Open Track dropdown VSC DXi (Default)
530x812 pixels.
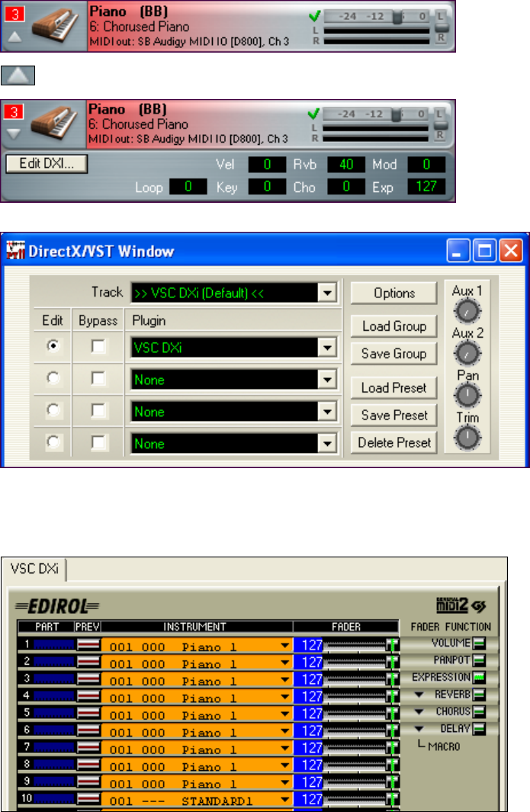(327, 293)
